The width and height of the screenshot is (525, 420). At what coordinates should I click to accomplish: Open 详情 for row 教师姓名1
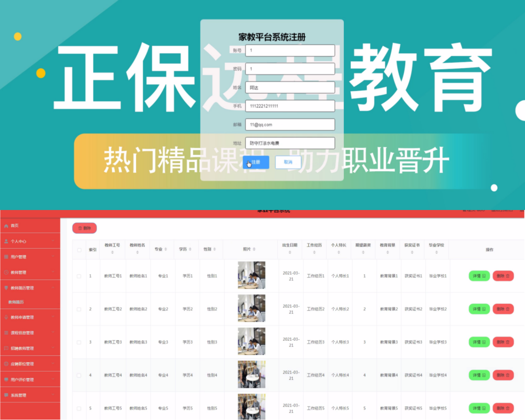tap(479, 276)
